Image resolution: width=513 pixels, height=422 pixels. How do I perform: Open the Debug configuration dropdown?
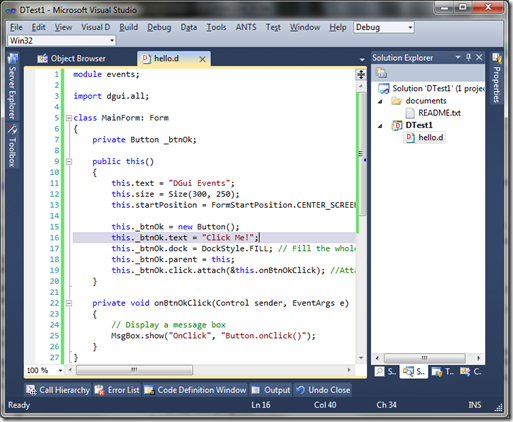pyautogui.click(x=384, y=27)
